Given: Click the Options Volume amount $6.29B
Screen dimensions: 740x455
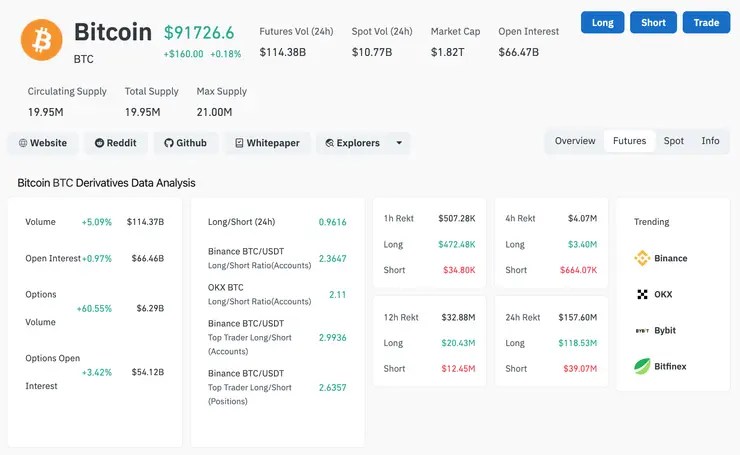Looking at the screenshot, I should pos(151,309).
